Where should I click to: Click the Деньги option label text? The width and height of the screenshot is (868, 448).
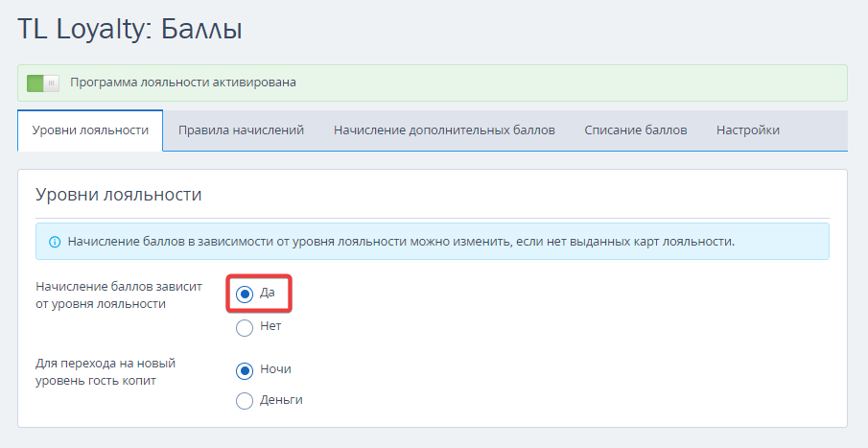281,400
